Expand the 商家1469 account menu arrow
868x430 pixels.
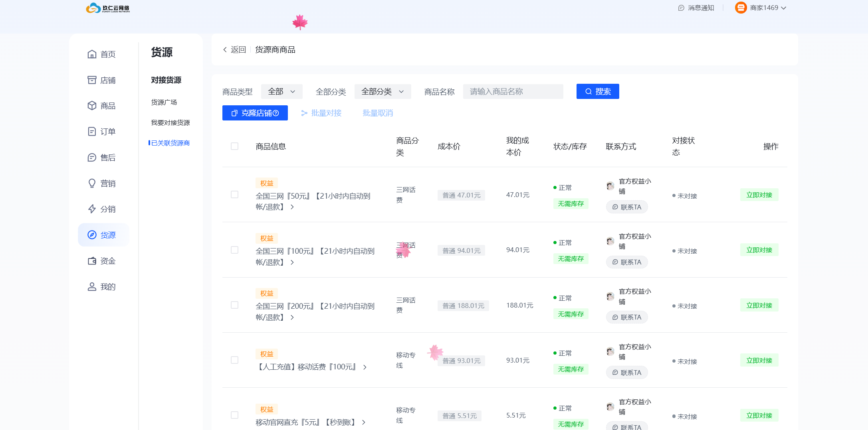783,8
